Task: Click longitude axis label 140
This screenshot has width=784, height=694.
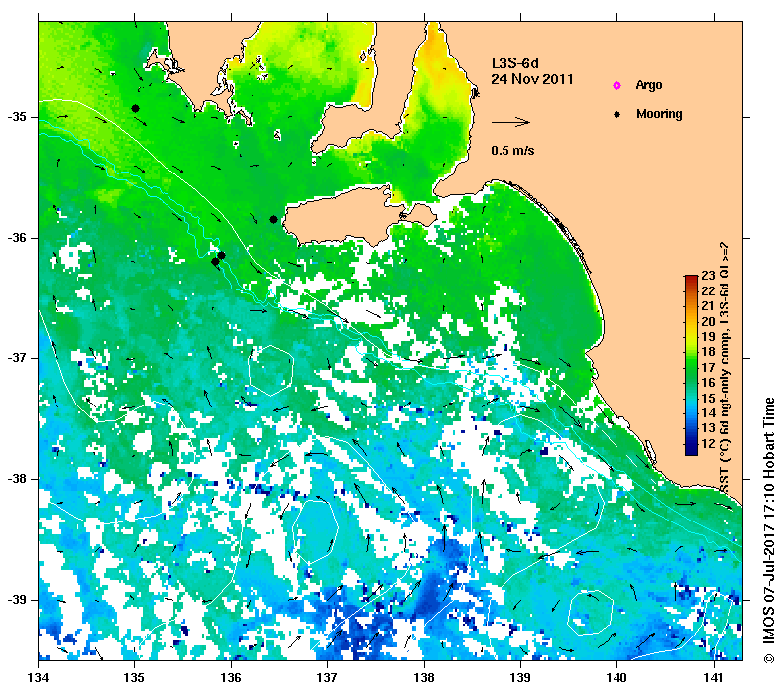Action: pos(616,678)
